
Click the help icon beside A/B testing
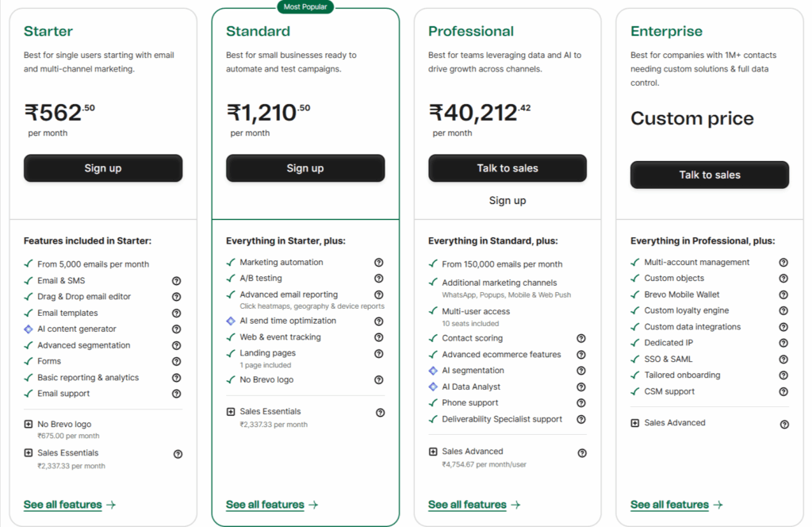[x=379, y=278]
